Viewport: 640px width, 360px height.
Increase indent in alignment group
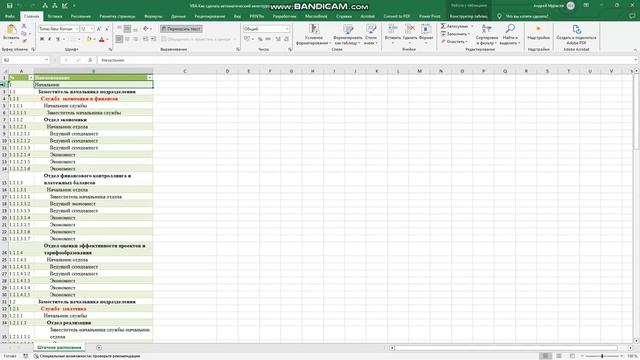point(153,39)
